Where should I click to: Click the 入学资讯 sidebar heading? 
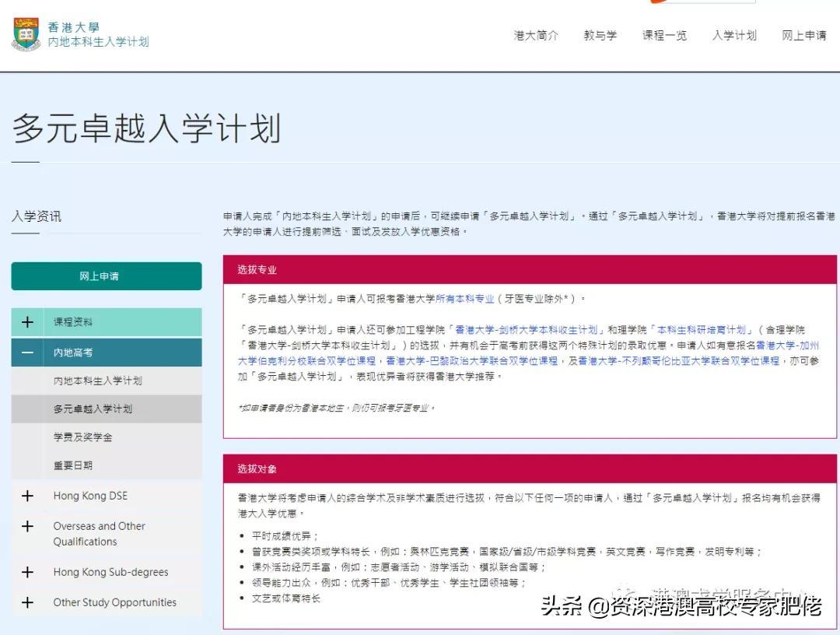pos(37,216)
